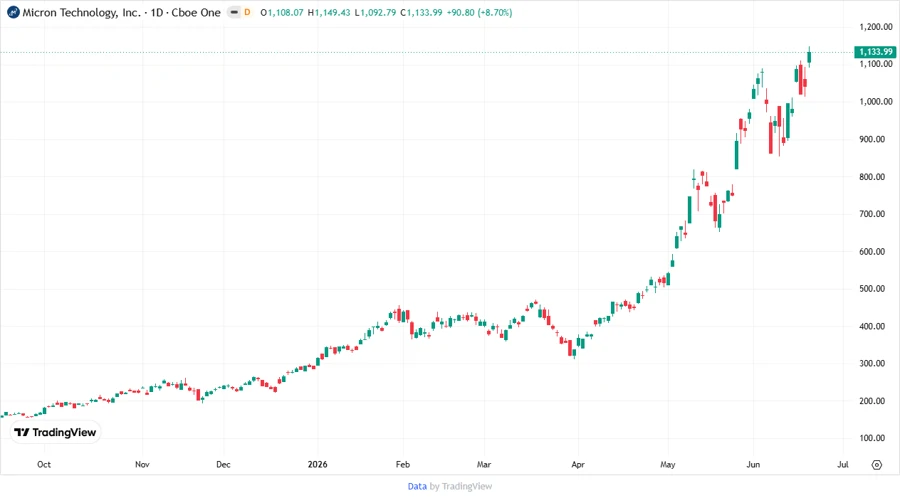Select the 1D interval label
This screenshot has width=900, height=498.
(x=157, y=13)
